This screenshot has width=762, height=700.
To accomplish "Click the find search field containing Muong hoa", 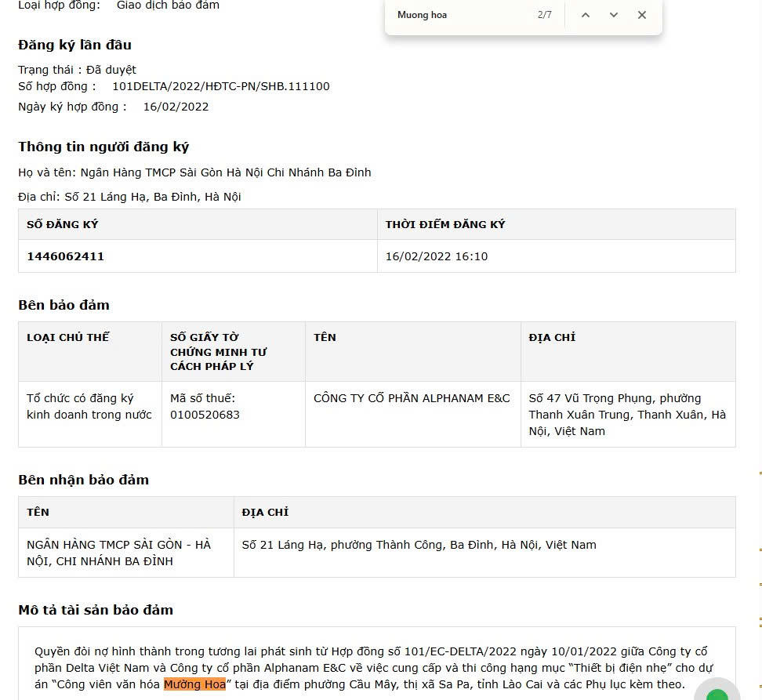I will [x=462, y=15].
